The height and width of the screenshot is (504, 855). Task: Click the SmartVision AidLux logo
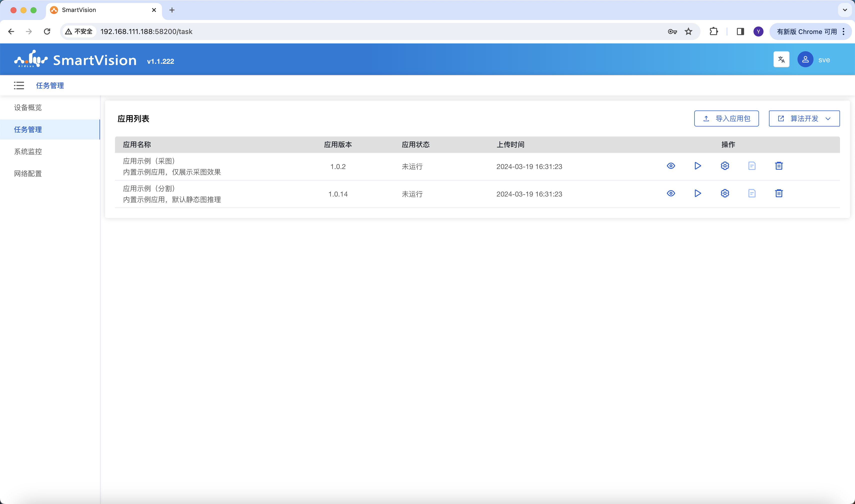click(75, 59)
